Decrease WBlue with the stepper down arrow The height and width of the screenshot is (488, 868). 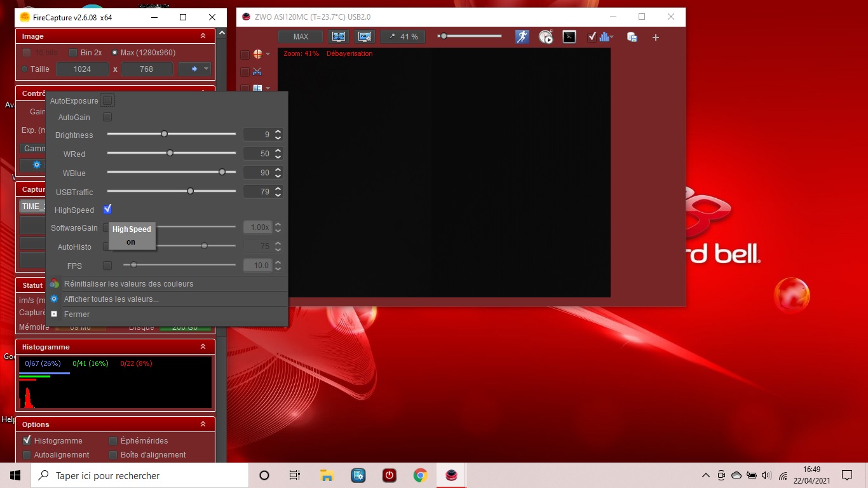[278, 176]
